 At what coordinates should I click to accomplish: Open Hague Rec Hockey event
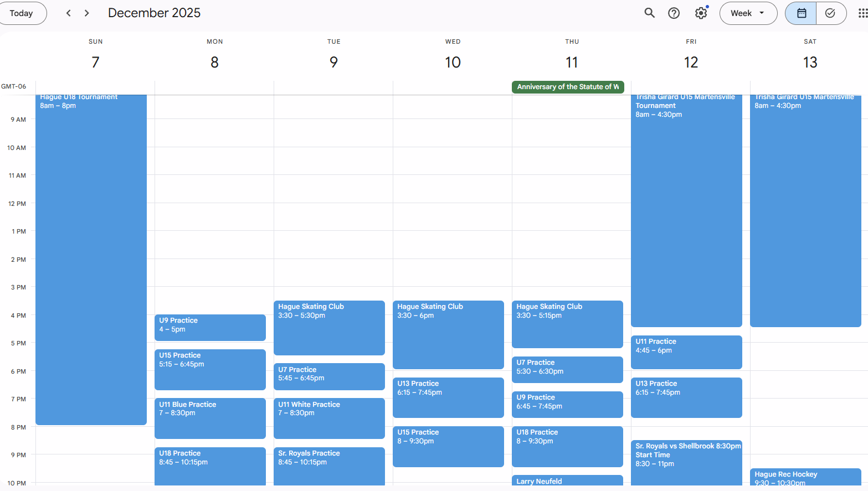click(x=805, y=477)
